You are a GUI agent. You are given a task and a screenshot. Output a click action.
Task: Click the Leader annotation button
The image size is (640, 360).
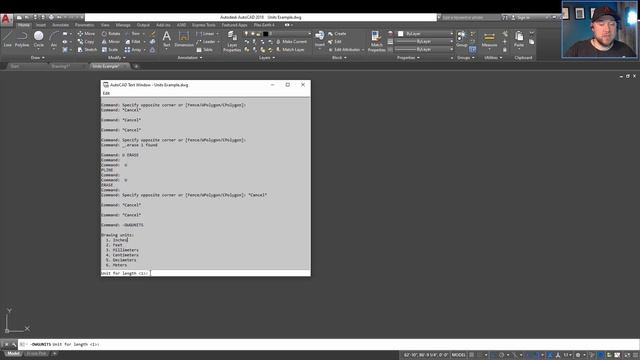(208, 42)
